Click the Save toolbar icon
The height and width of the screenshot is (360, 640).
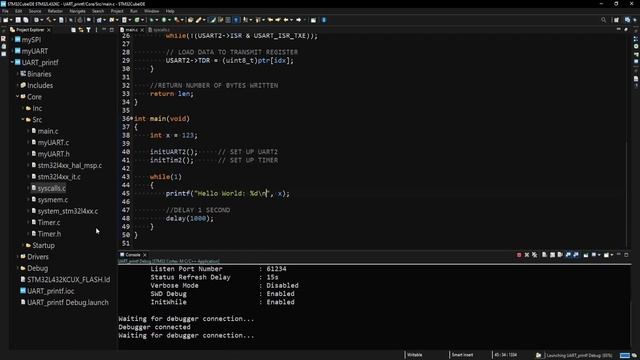click(x=18, y=20)
